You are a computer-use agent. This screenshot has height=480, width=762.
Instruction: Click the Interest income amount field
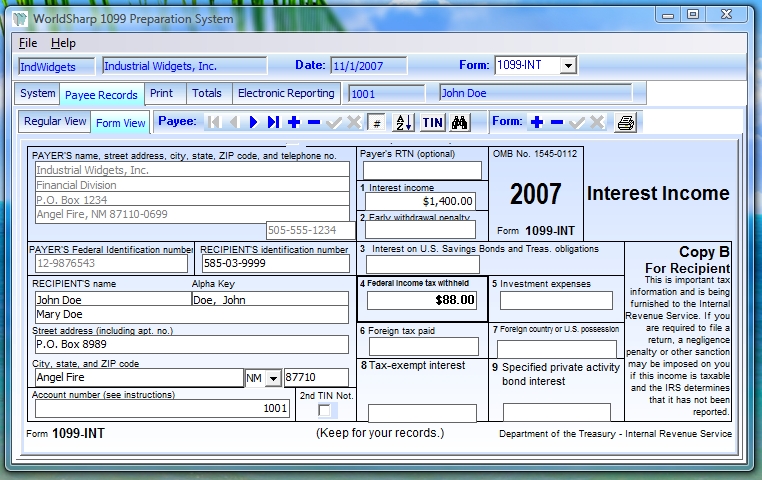421,201
